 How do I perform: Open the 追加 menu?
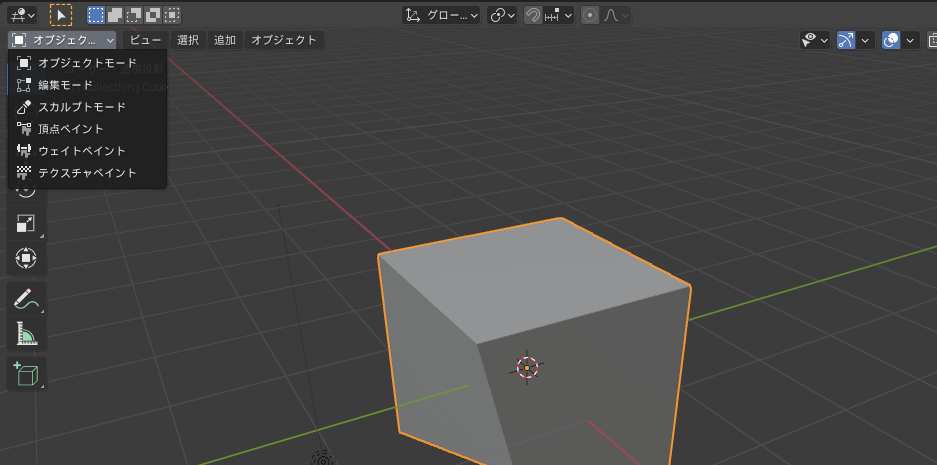[x=225, y=40]
